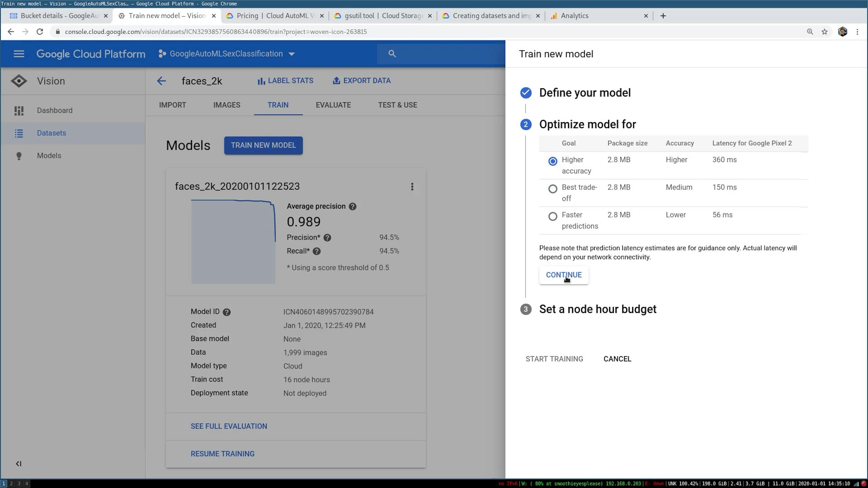Click the Export Data upload icon

pos(336,80)
